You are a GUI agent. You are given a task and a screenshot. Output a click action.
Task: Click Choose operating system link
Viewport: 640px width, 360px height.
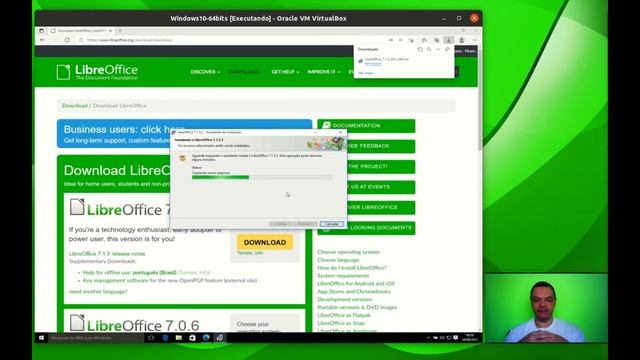click(x=349, y=252)
